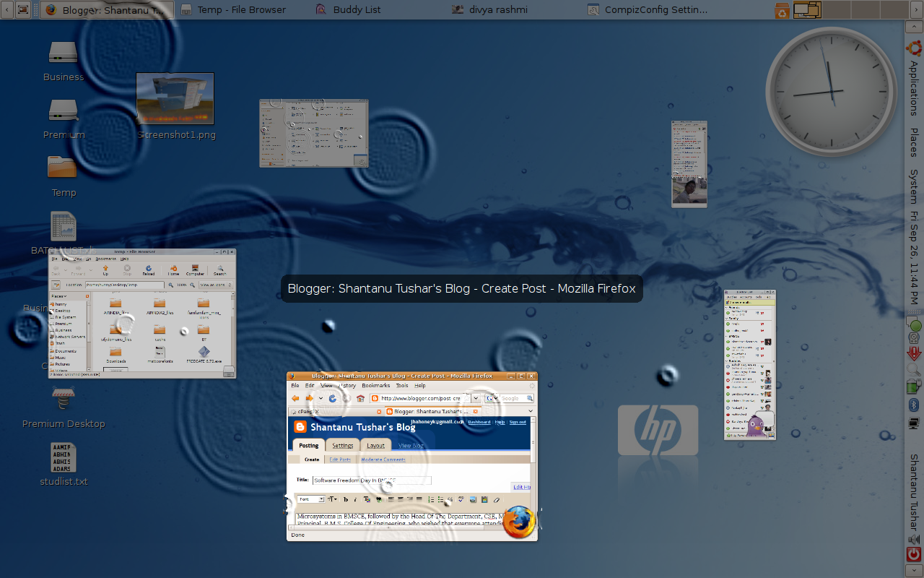This screenshot has width=924, height=578.
Task: Open the Firefox tab list dropdown arrow
Action: coord(531,411)
